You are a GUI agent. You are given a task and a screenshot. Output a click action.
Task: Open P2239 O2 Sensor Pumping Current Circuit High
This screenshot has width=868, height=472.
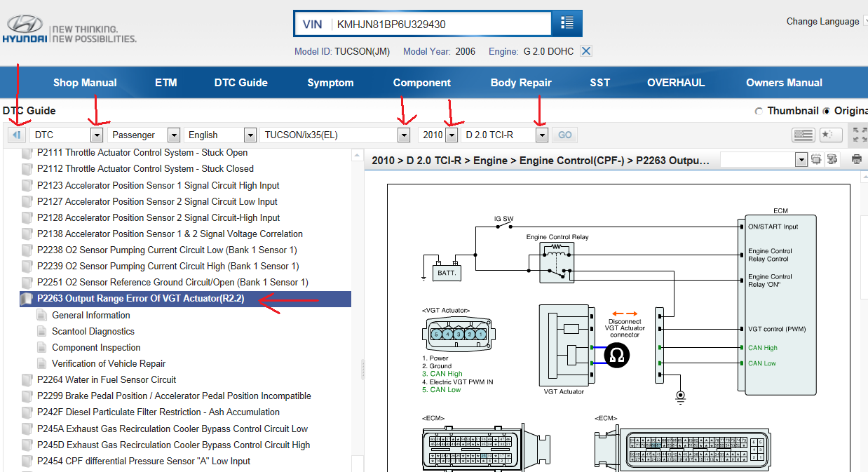click(168, 266)
